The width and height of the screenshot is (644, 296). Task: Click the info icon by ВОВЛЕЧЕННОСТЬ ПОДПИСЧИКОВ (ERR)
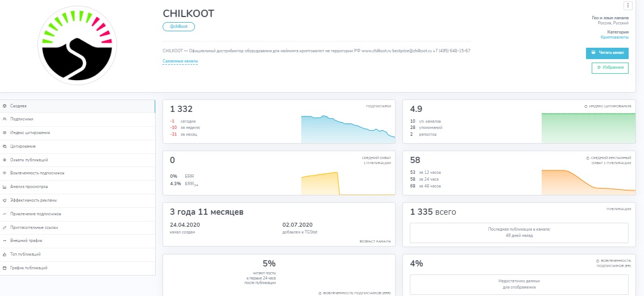click(320, 293)
